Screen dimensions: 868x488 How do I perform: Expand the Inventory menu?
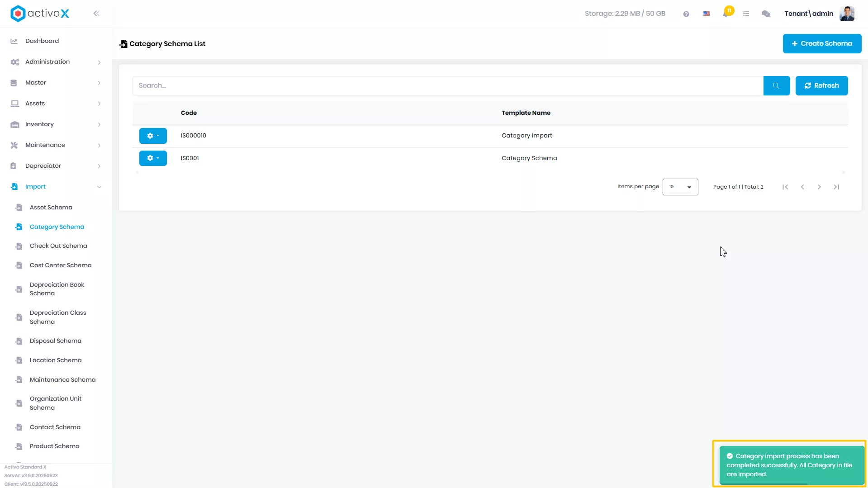point(56,124)
